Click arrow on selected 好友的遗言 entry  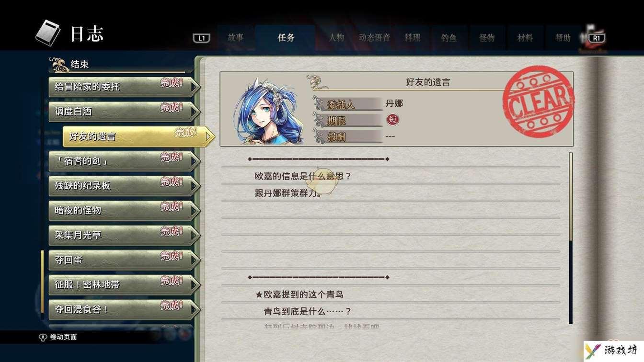click(209, 136)
